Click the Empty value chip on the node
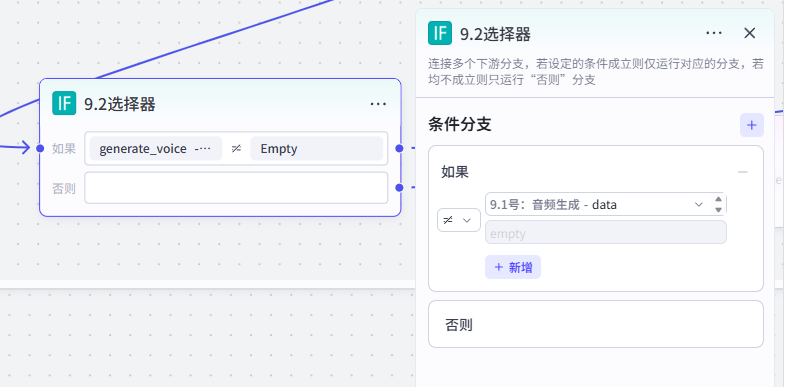Screen dimensions: 786x387 (x=317, y=148)
